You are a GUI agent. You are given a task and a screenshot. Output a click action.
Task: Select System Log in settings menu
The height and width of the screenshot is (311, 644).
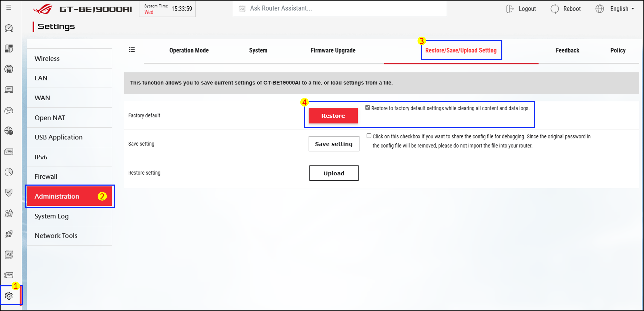pyautogui.click(x=52, y=216)
